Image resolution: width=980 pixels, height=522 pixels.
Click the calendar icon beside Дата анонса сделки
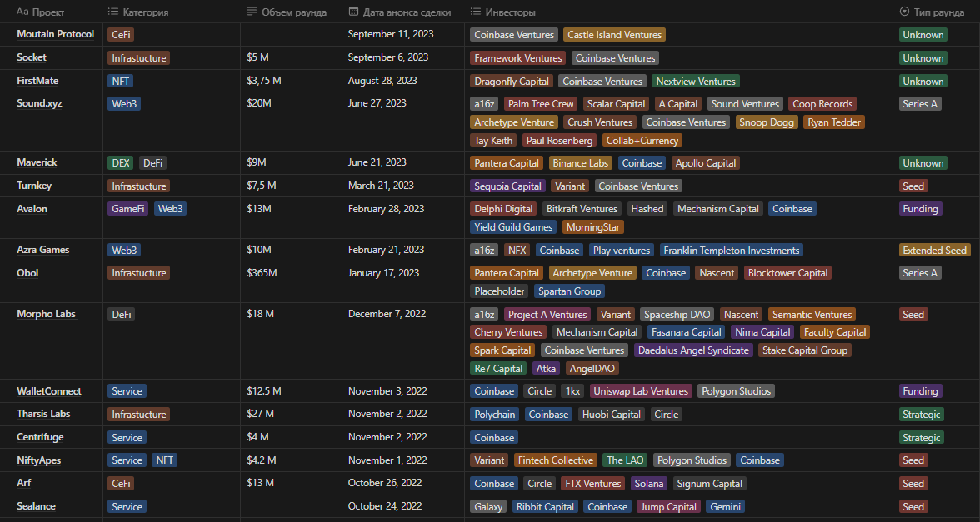click(353, 12)
